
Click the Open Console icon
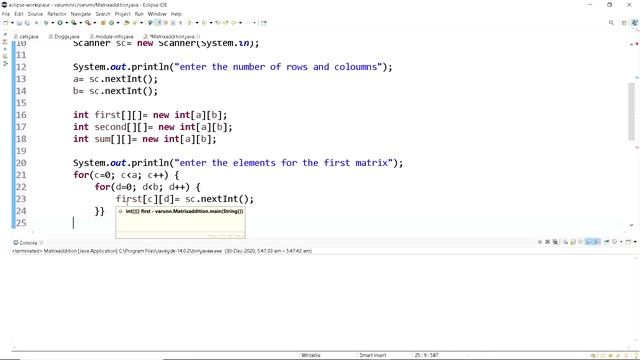(x=629, y=242)
